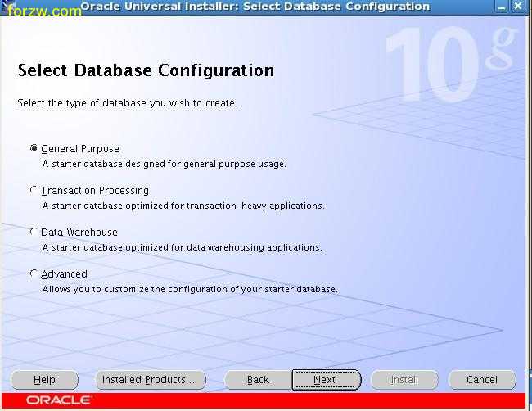Click the Oracle logo in red footer
This screenshot has height=411, width=532.
click(x=60, y=400)
